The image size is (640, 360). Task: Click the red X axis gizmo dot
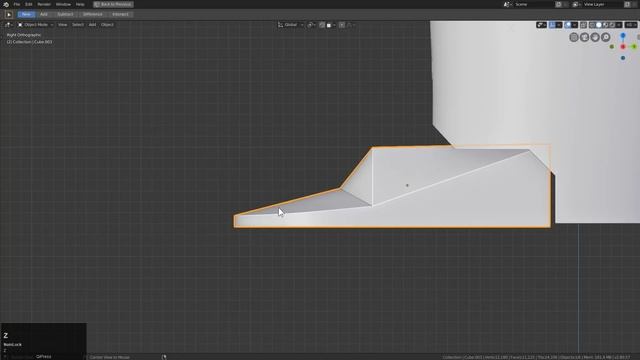[x=623, y=47]
